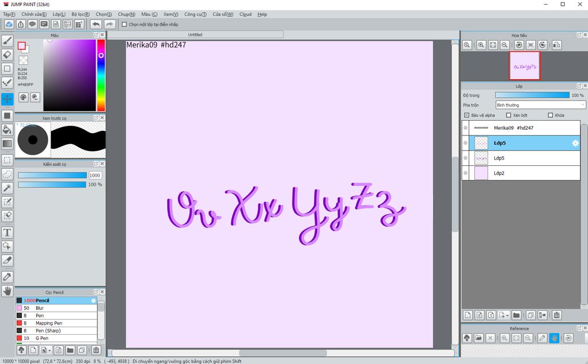Open the Cửa sổ(W) menu
588x364 pixels.
[223, 14]
